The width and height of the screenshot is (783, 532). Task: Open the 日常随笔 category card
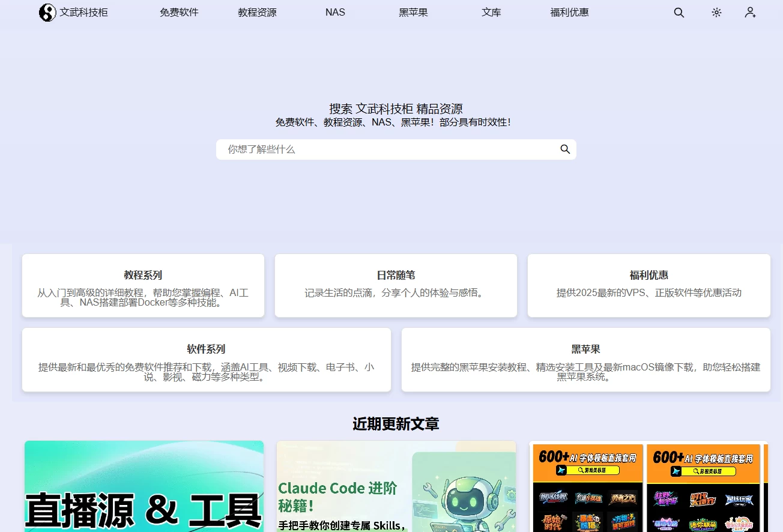point(396,285)
